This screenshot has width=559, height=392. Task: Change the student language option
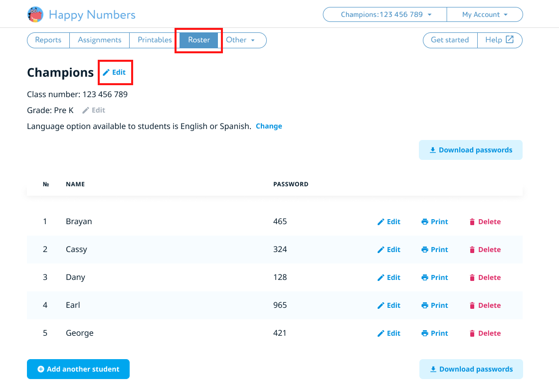(269, 126)
